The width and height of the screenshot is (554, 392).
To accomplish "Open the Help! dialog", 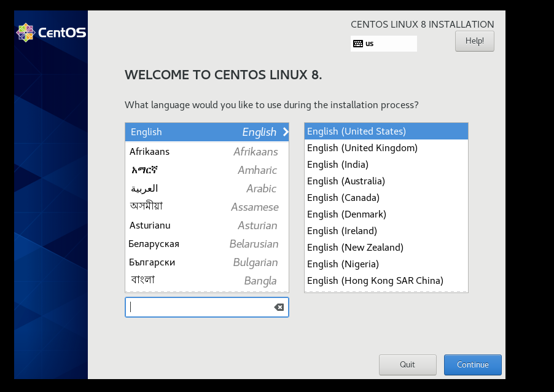I will click(x=474, y=41).
